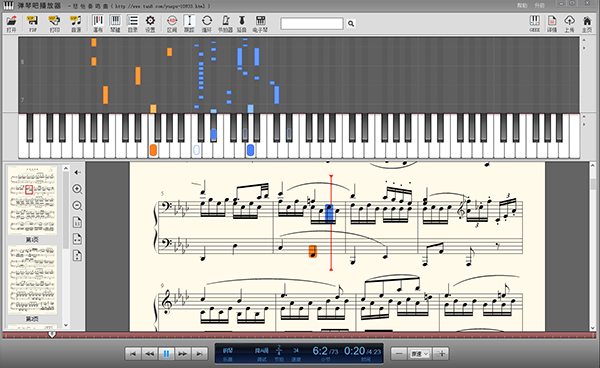Open the metronome (节拍器) tool
Viewport: 600px width, 368px height.
225,23
